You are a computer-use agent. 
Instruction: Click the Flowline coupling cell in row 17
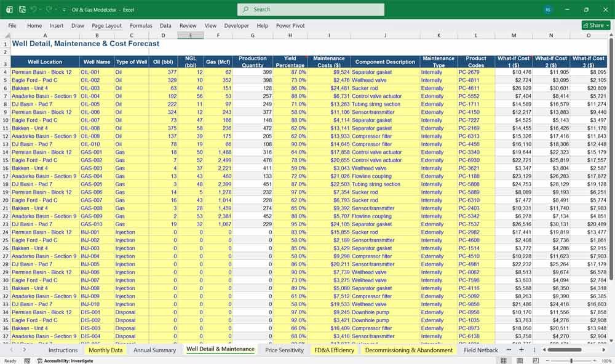point(385,176)
